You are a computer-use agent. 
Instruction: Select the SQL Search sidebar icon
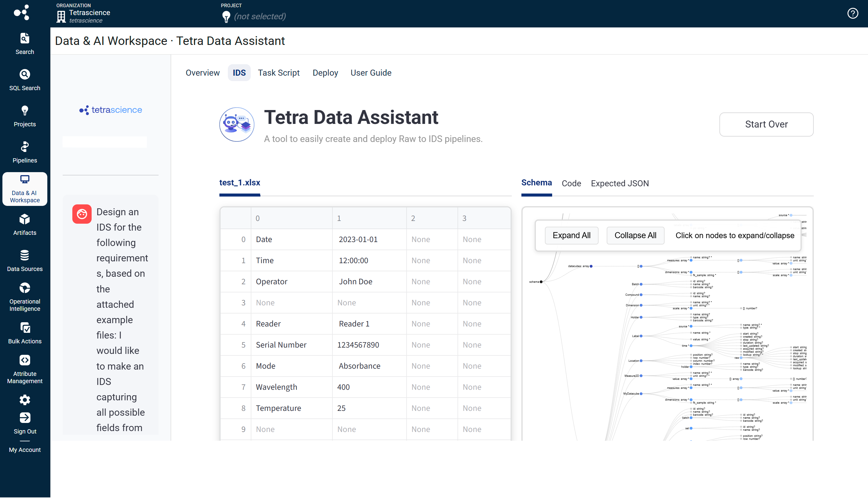(24, 79)
